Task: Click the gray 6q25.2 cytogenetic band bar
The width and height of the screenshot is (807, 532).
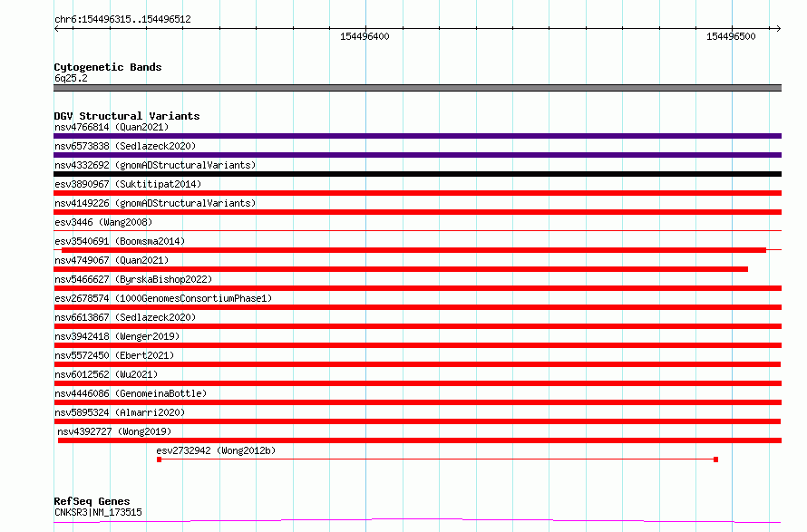Action: (x=417, y=88)
